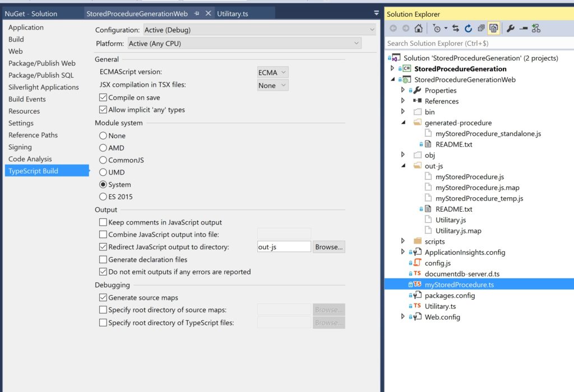Open the Build Events settings page
Image resolution: width=574 pixels, height=392 pixels.
coord(27,99)
